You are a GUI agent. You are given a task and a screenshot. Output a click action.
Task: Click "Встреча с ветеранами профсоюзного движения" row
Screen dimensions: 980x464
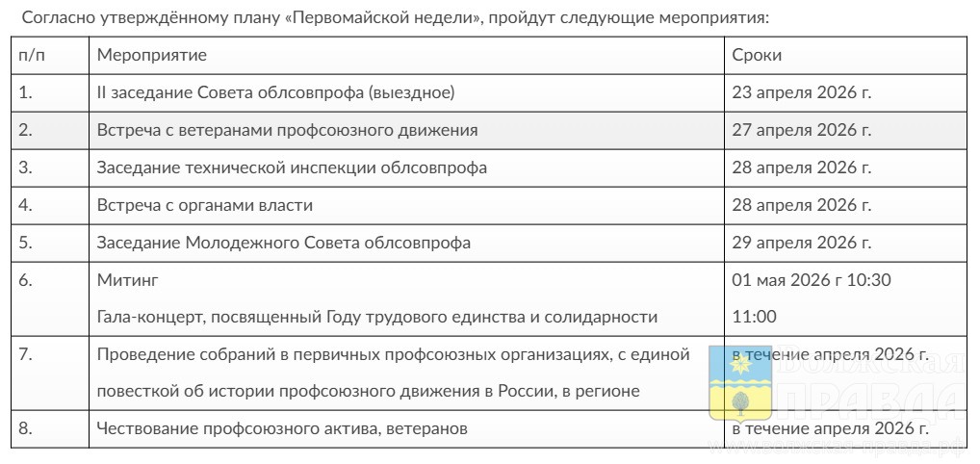tap(287, 130)
